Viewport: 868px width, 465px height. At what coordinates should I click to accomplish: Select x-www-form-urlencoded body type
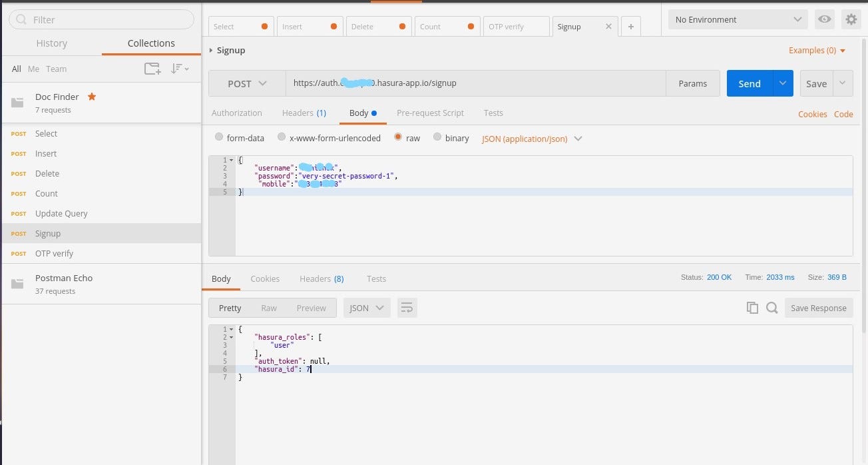[x=282, y=137]
